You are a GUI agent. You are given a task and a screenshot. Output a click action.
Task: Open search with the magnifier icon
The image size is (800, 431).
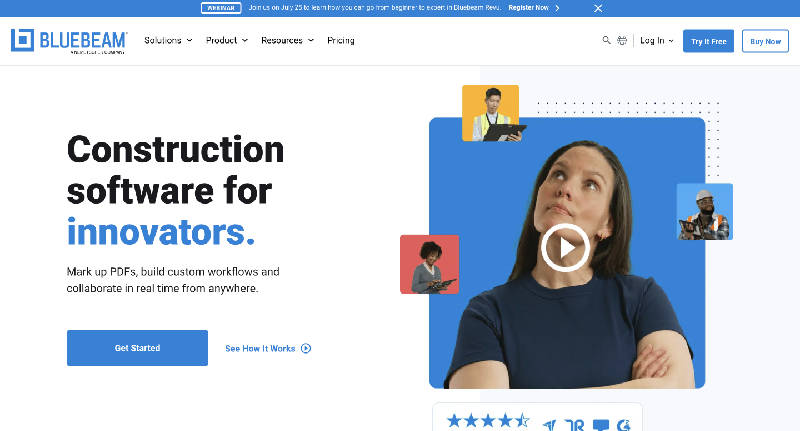(606, 41)
